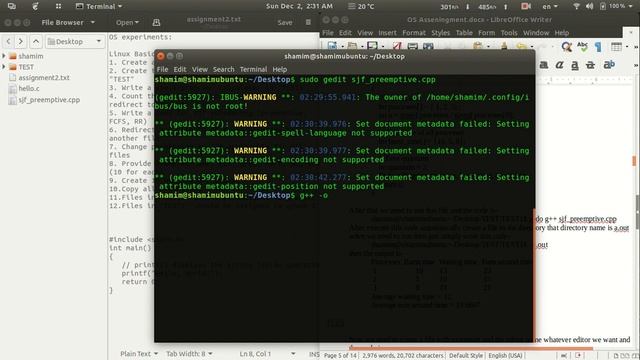Open the Ln 8, Col 1 position dropdown

pyautogui.click(x=267, y=353)
